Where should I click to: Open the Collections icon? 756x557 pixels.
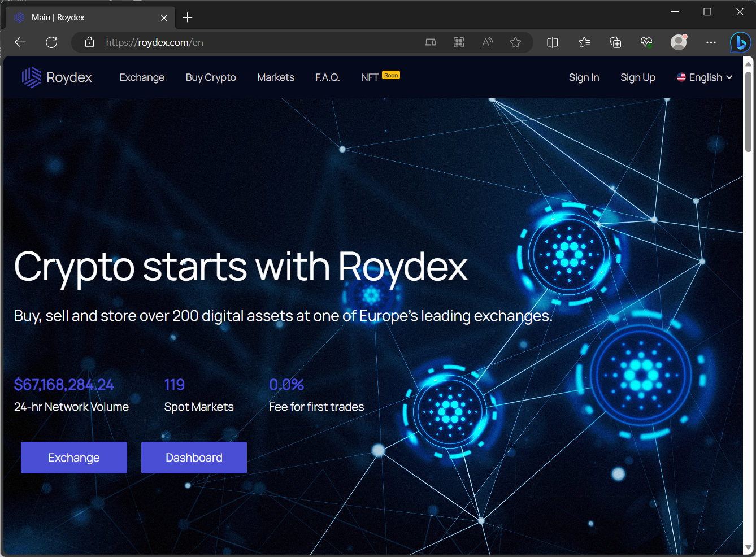[x=615, y=42]
